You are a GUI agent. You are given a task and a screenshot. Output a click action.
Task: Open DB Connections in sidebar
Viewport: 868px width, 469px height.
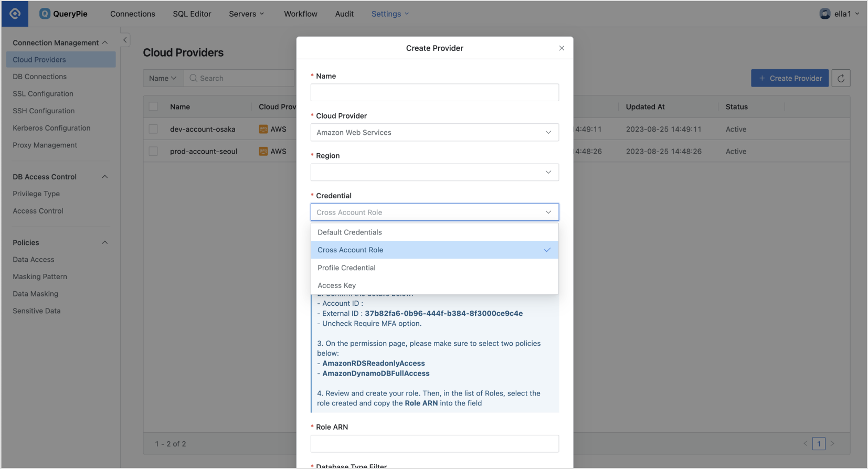[x=40, y=77]
